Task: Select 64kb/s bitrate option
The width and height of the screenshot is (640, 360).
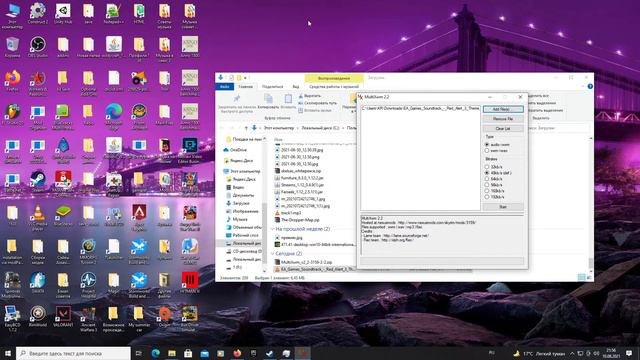Action: 487,179
